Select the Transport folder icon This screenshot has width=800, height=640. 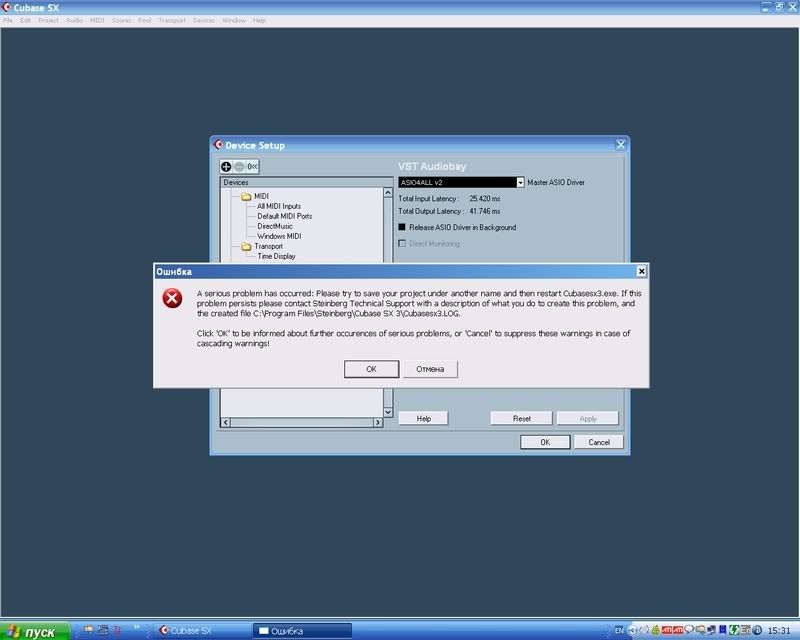246,246
